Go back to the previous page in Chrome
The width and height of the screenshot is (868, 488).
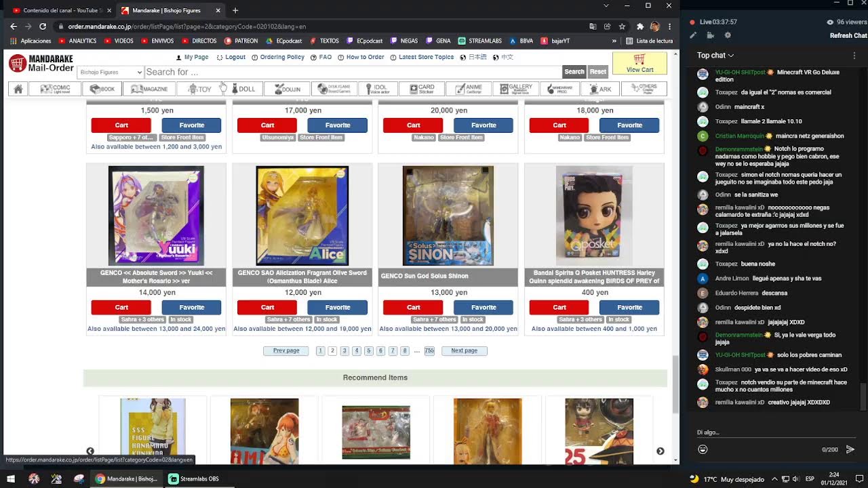(13, 26)
